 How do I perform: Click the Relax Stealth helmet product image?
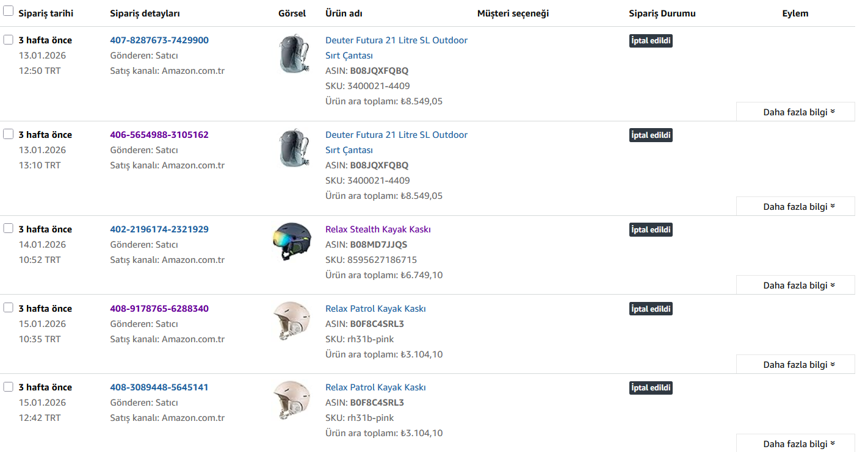point(292,242)
